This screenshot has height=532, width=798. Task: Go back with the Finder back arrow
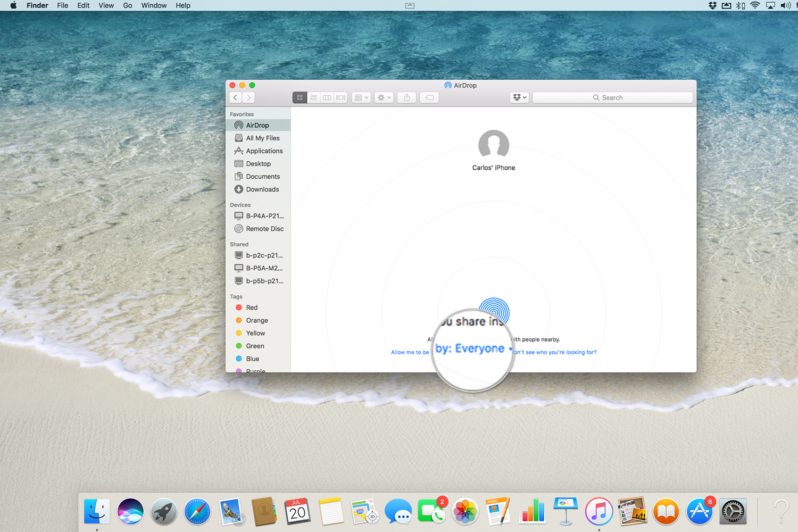coord(236,97)
